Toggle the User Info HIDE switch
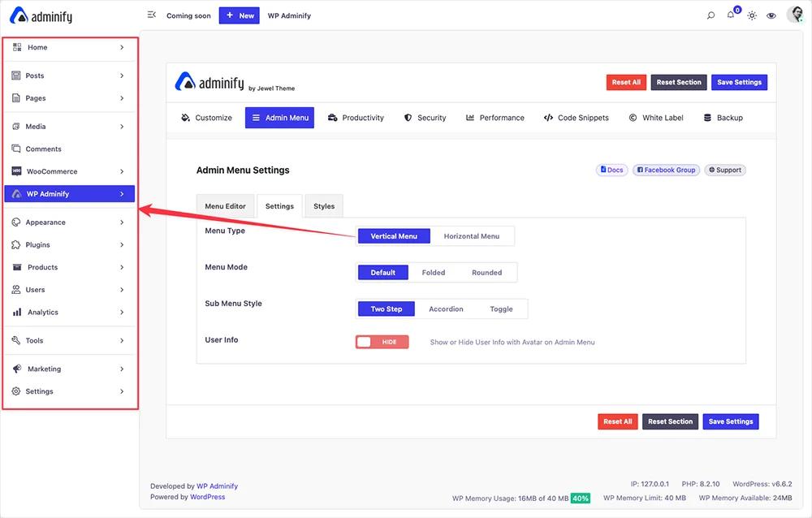The width and height of the screenshot is (812, 518). (382, 342)
